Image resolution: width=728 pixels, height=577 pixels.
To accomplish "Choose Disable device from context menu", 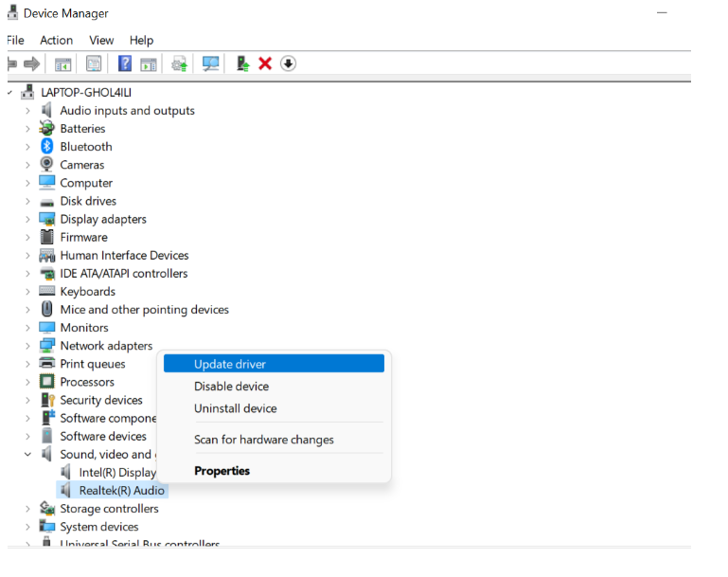I will pos(274,386).
